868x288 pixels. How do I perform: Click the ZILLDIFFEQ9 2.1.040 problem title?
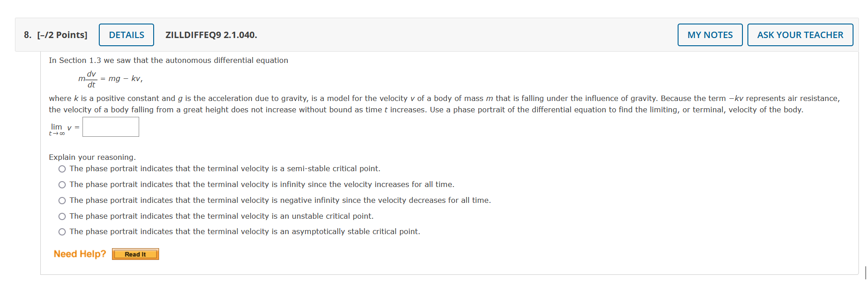pos(210,35)
